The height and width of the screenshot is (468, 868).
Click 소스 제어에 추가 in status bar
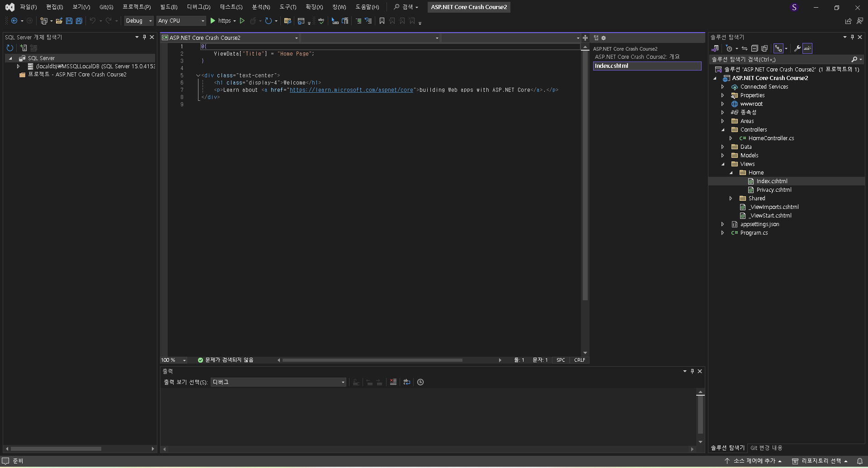tap(754, 461)
